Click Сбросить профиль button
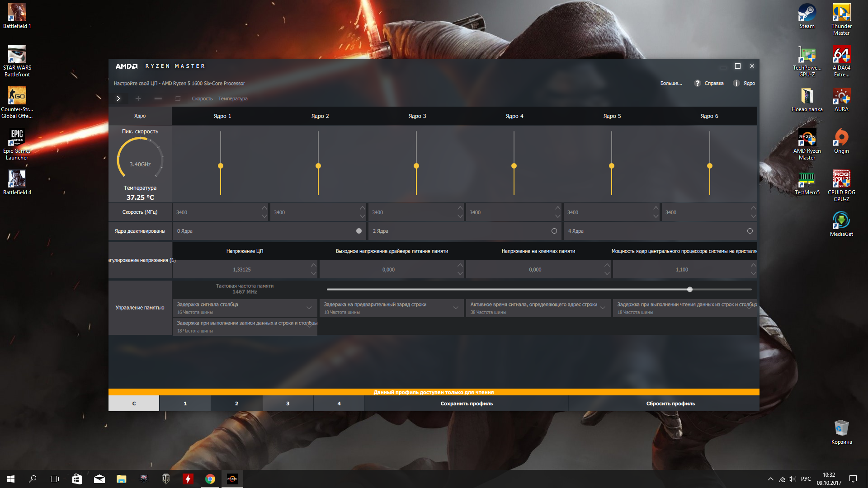Screen dimensions: 868x488 tap(670, 404)
